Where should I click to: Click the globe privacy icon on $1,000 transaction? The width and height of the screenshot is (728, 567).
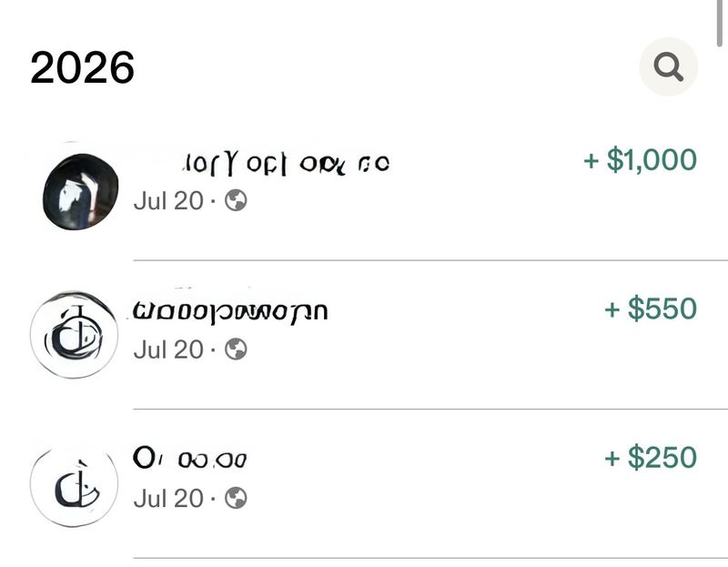236,200
